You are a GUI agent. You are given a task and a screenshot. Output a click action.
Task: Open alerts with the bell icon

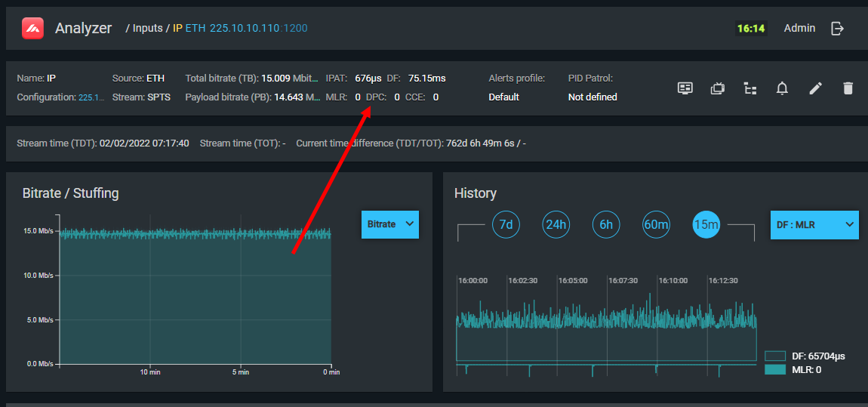[x=782, y=88]
